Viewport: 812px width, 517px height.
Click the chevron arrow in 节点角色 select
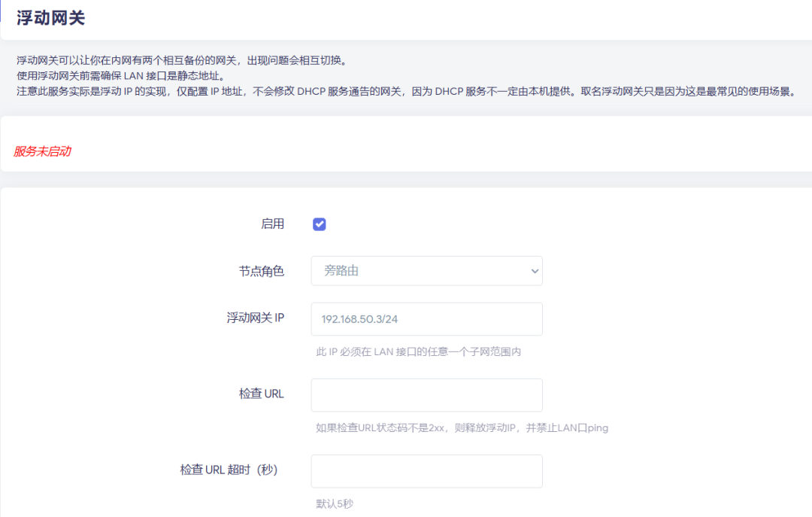[x=535, y=271]
